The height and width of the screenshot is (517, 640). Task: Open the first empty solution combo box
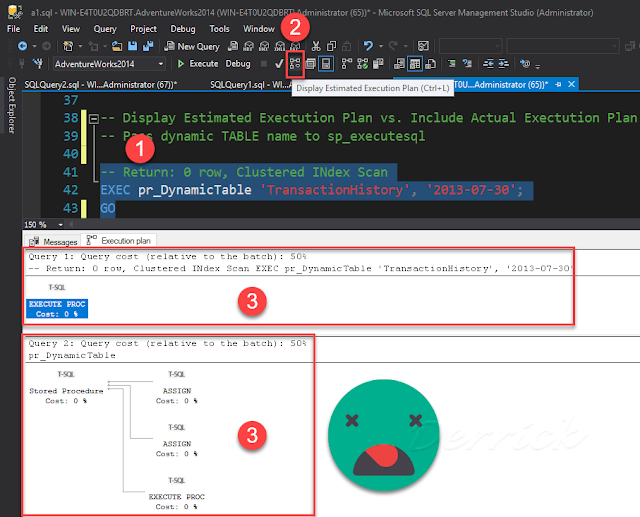(471, 46)
